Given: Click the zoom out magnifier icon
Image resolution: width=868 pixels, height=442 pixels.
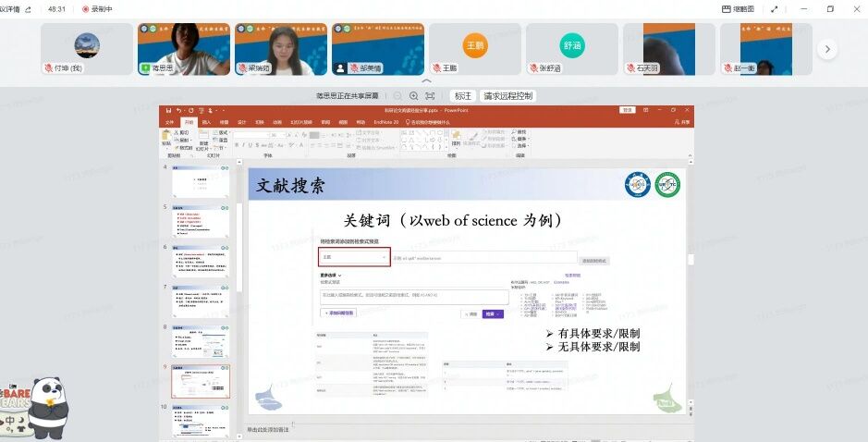Looking at the screenshot, I should 398,96.
